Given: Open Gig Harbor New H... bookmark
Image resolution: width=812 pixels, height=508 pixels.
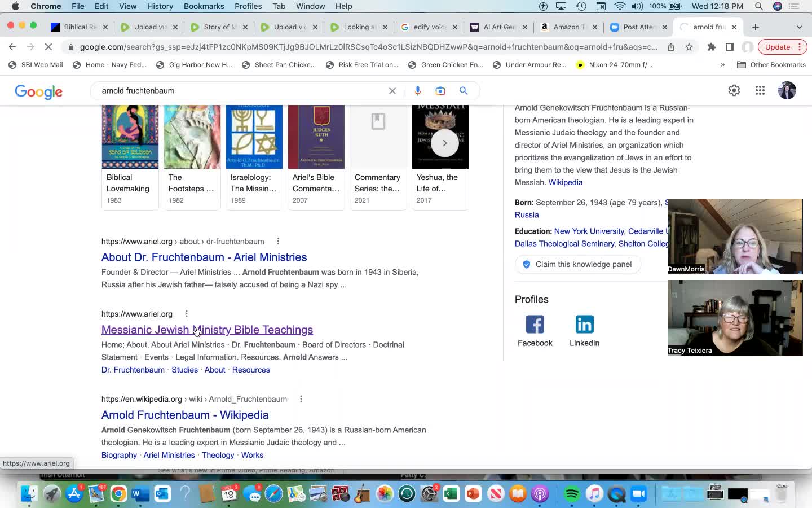Looking at the screenshot, I should (194, 65).
